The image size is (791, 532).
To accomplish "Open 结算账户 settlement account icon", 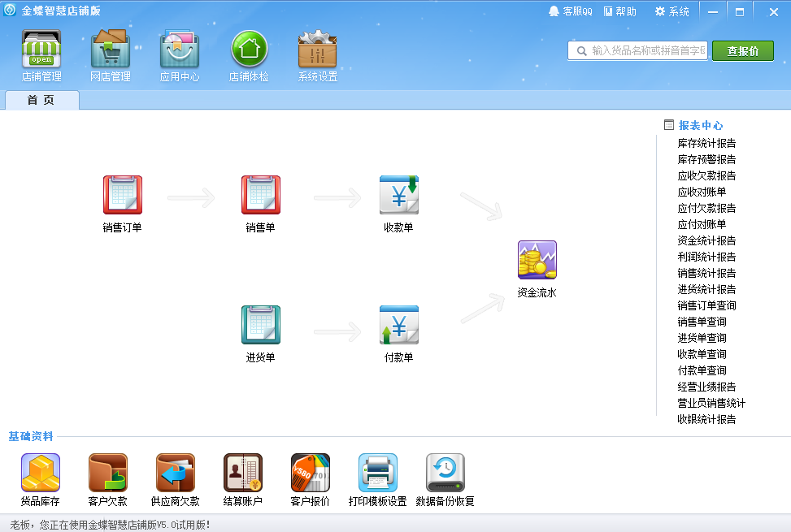I will [243, 473].
